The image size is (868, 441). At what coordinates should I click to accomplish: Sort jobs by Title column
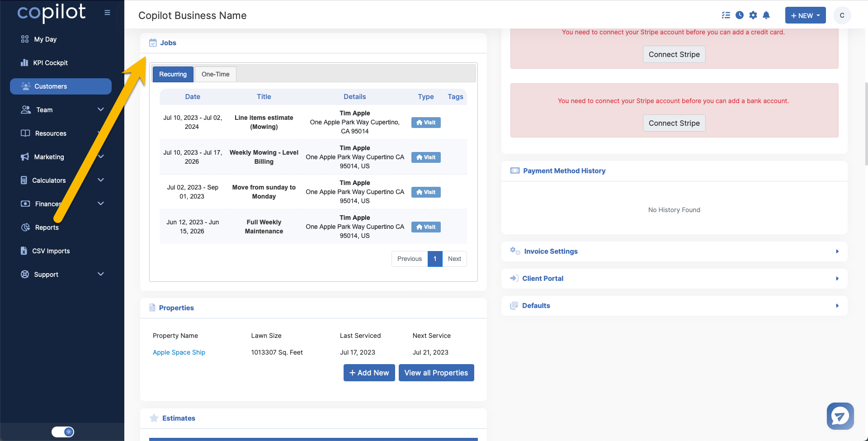pyautogui.click(x=264, y=97)
